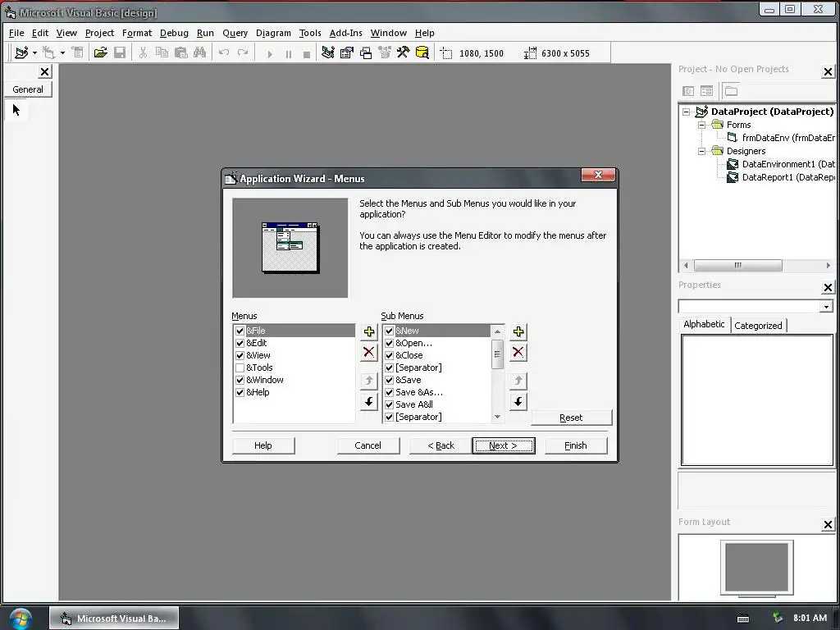Screen dimensions: 840x630
Task: Add a new menu with the Menus plus icon
Action: (368, 331)
